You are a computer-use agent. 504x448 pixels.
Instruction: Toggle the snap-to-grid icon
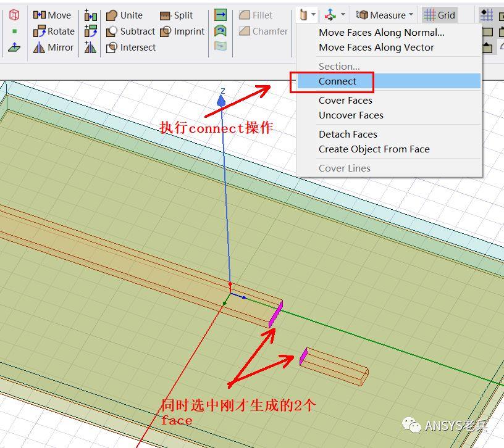(x=487, y=15)
